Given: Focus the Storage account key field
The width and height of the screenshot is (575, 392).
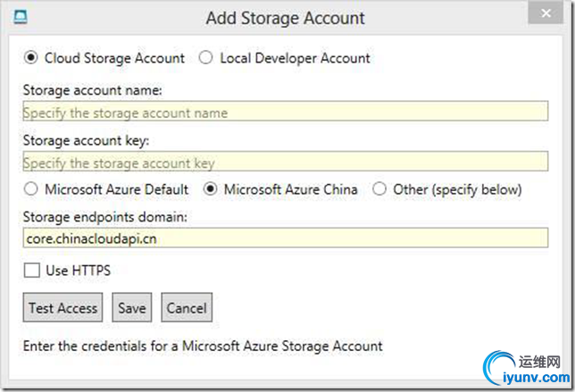Looking at the screenshot, I should tap(286, 163).
